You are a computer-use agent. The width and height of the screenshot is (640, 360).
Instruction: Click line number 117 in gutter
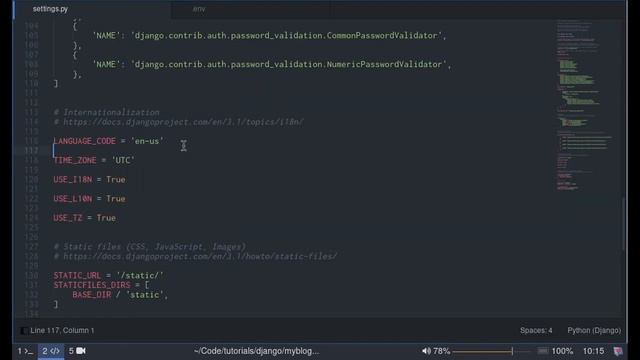tap(31, 151)
